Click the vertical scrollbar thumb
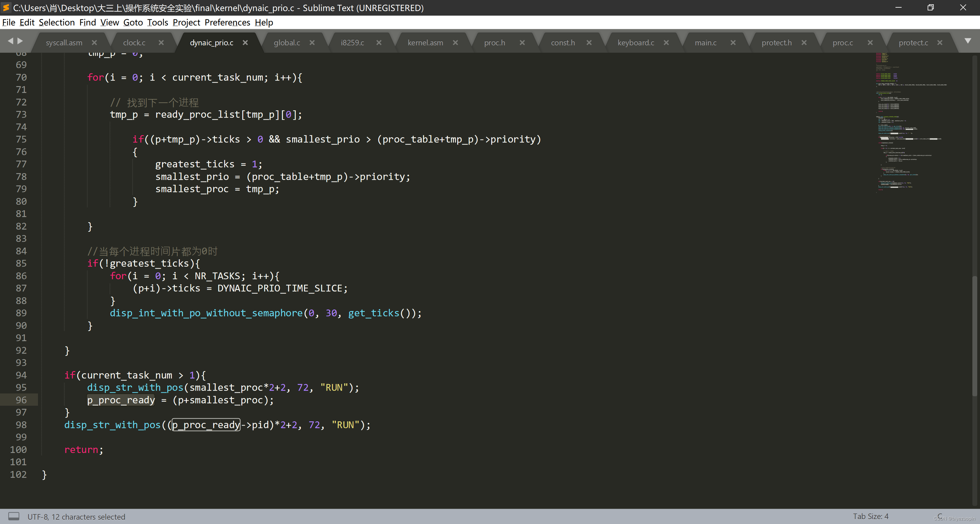 (x=975, y=336)
